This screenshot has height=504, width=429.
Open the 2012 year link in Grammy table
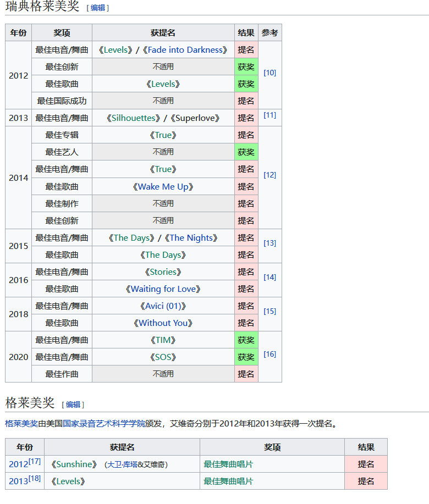coord(18,464)
